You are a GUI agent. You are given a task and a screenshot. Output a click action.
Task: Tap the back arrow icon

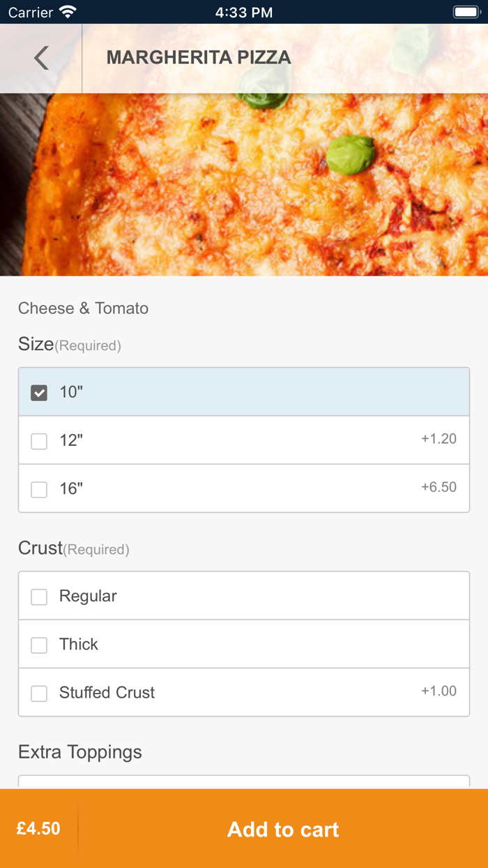click(41, 58)
